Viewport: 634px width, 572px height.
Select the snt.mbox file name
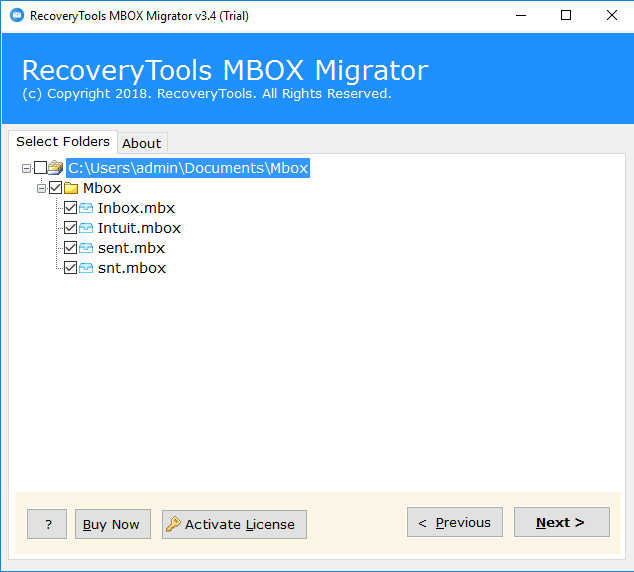[132, 268]
